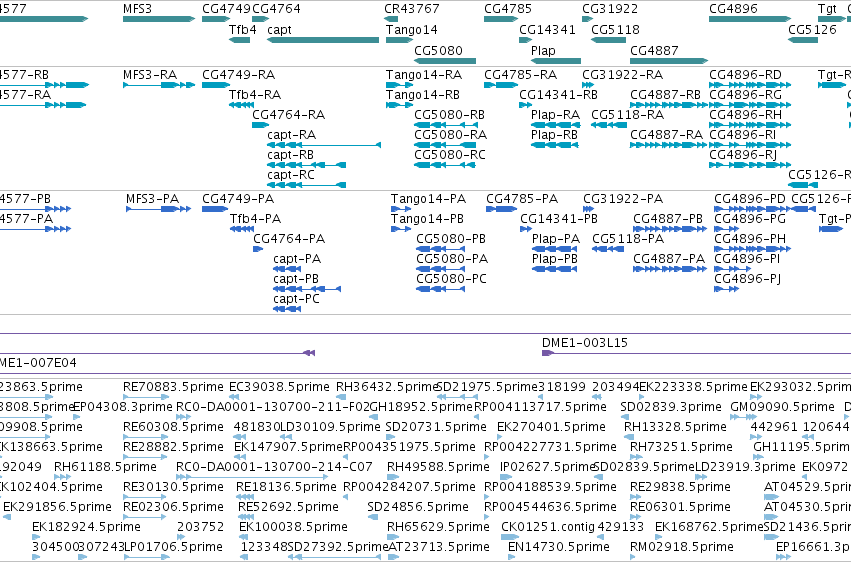This screenshot has width=851, height=562.
Task: Select the CG4749-PA protein label
Action: point(238,199)
